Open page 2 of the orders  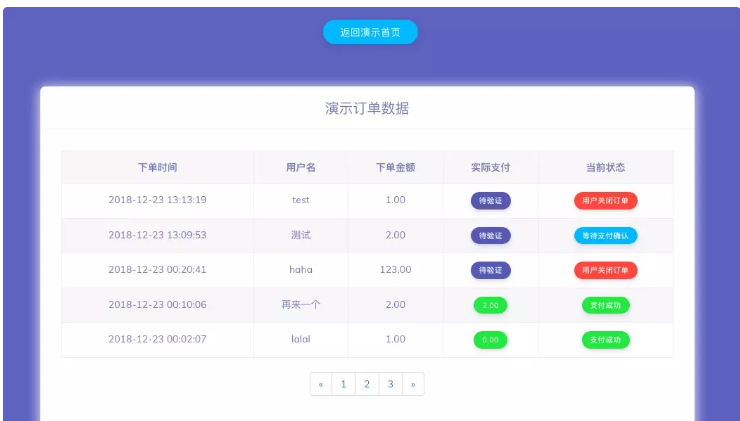[x=367, y=384]
